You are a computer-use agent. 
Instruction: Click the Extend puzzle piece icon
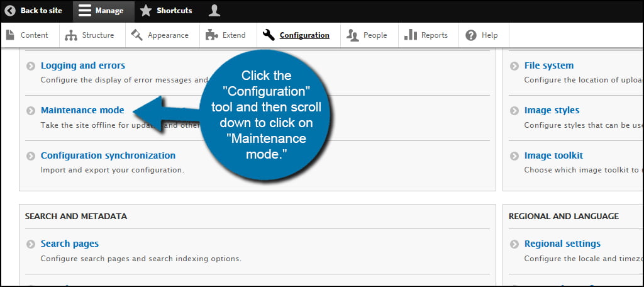[211, 35]
